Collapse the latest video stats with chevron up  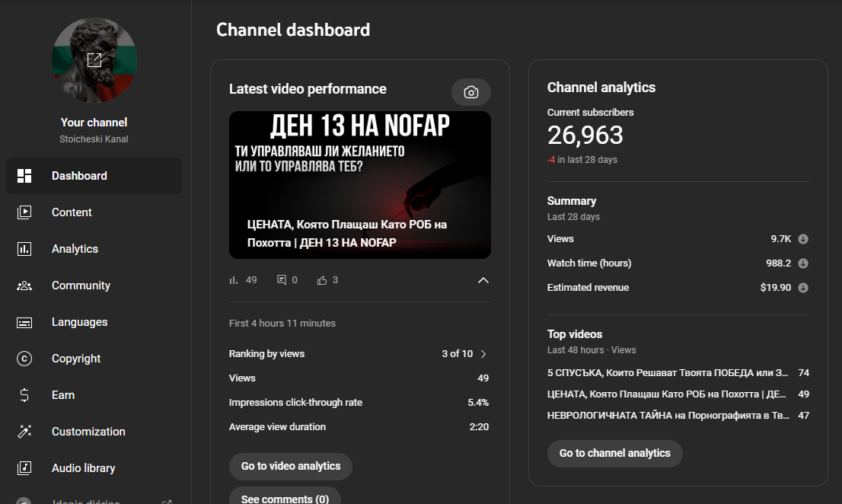pyautogui.click(x=483, y=280)
